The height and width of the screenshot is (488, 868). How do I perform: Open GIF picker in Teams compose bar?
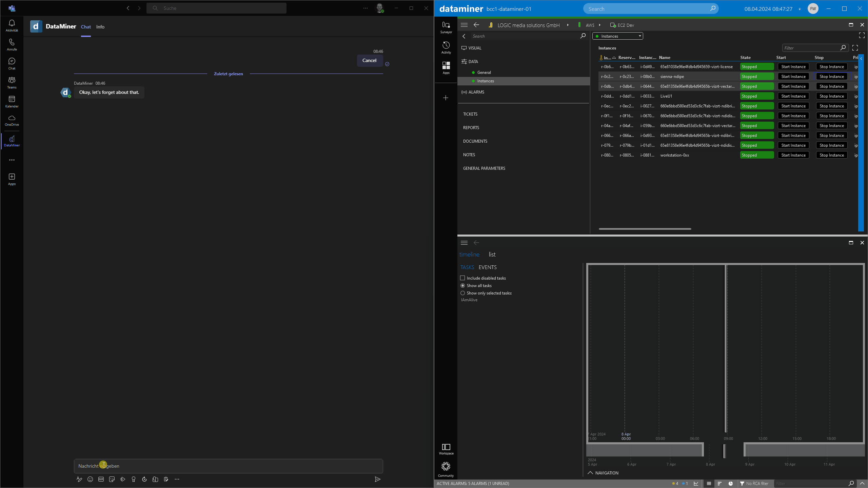[101, 479]
